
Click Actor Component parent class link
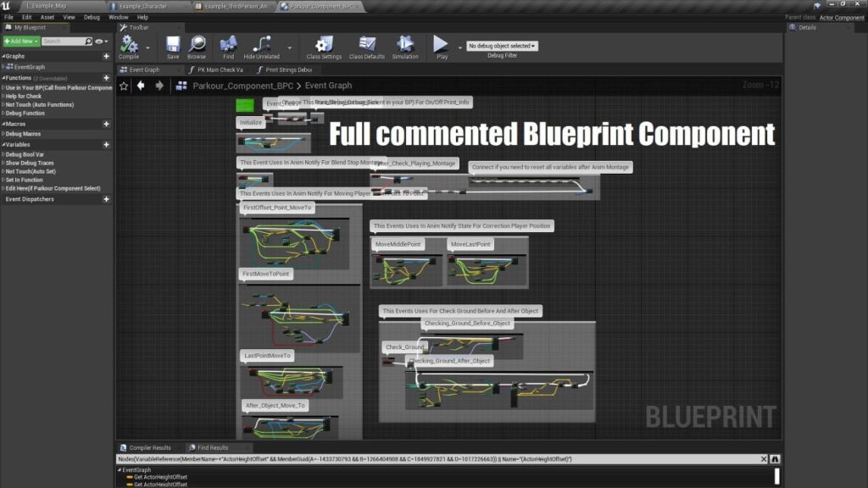tap(842, 18)
